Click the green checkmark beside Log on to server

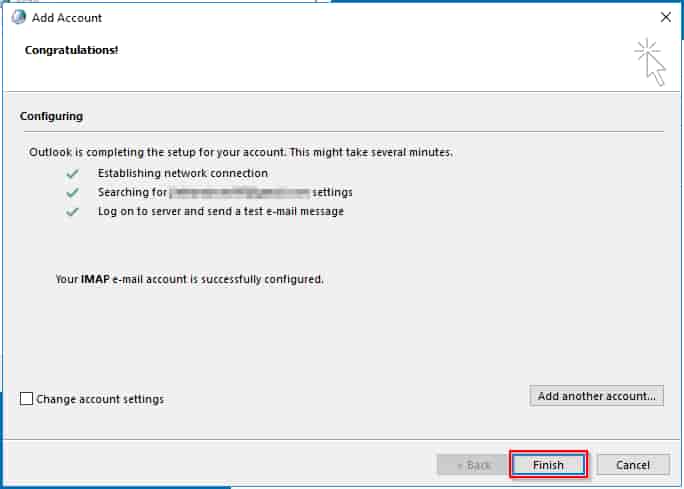coord(71,211)
